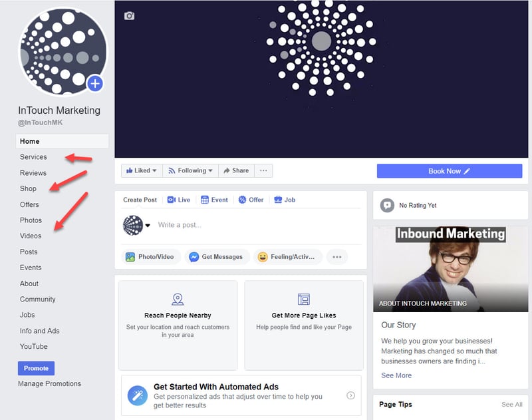Click the Event calendar icon
The height and width of the screenshot is (420, 532).
(x=205, y=200)
